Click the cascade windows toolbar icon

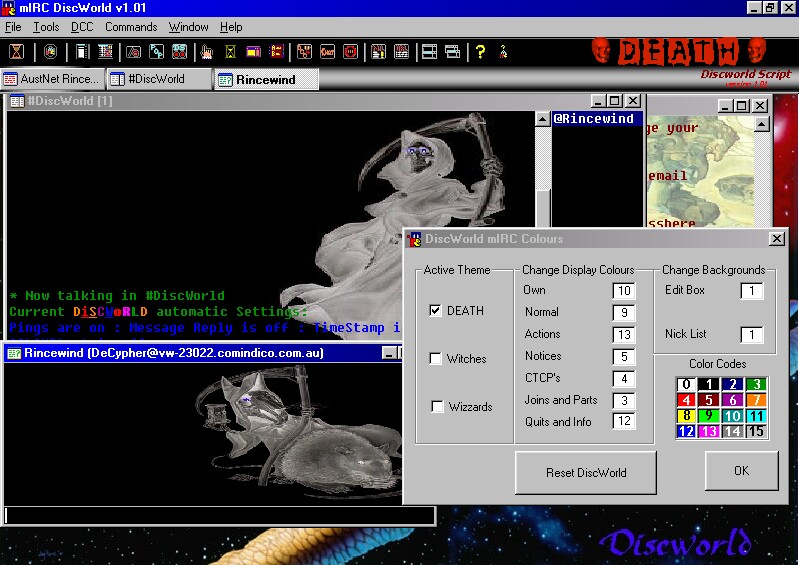tap(452, 51)
